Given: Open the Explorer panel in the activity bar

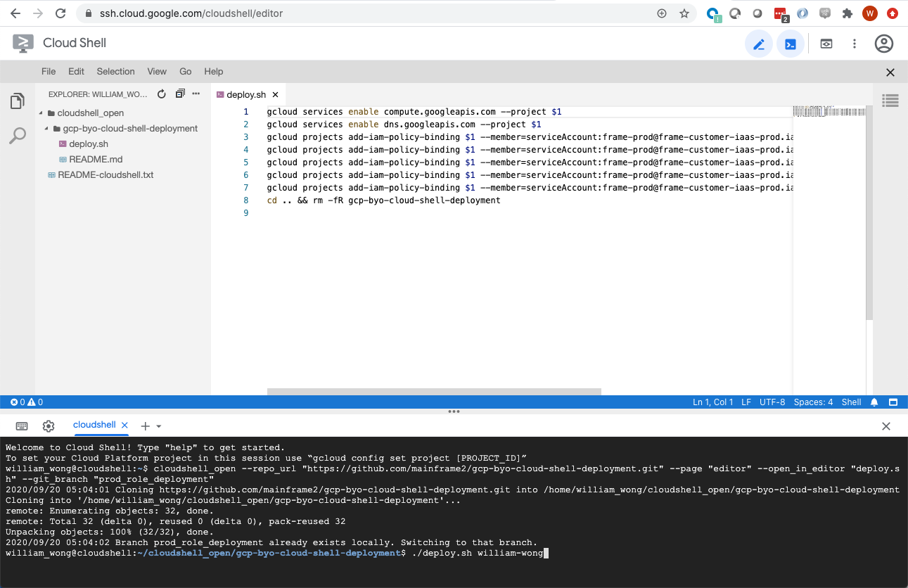Looking at the screenshot, I should point(17,101).
